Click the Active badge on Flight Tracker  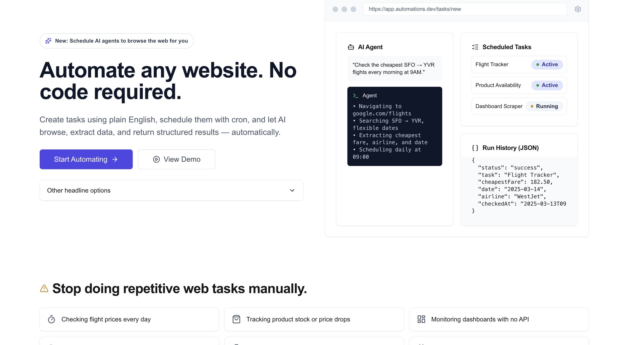point(547,65)
